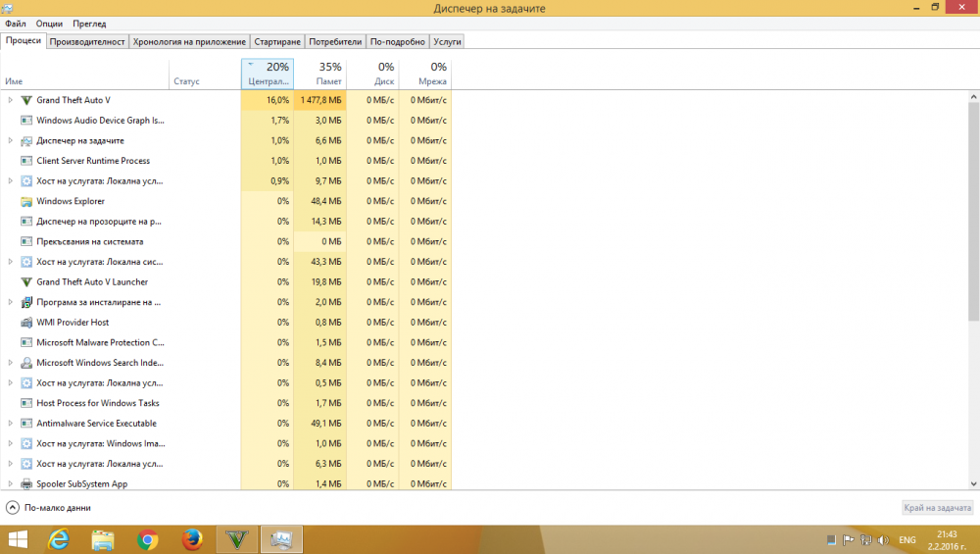Open the Windows Start button
980x554 pixels.
(18, 539)
